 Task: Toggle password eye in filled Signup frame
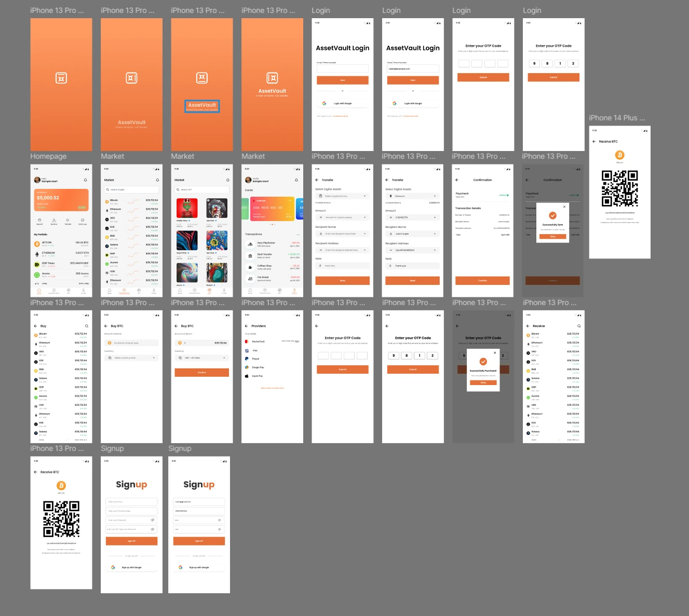(220, 520)
